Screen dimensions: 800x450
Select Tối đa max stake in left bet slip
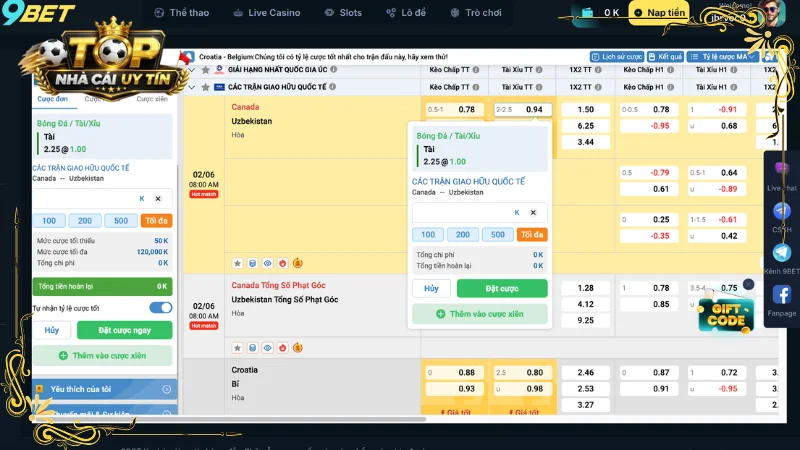point(156,221)
